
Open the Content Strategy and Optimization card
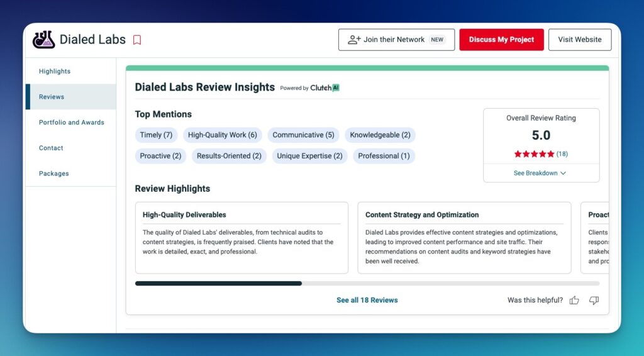(465, 238)
